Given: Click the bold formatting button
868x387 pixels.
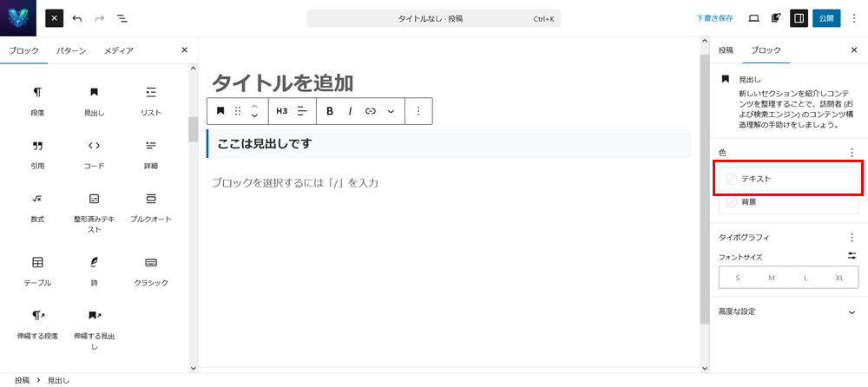Looking at the screenshot, I should (x=330, y=111).
